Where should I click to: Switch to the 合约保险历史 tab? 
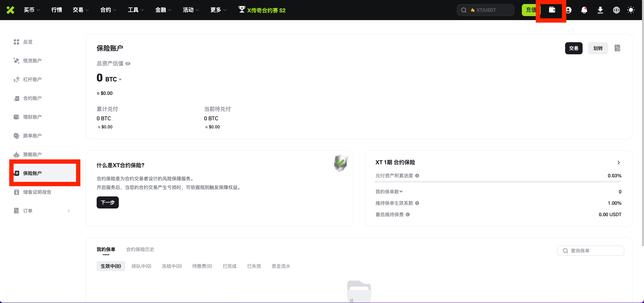coord(140,249)
